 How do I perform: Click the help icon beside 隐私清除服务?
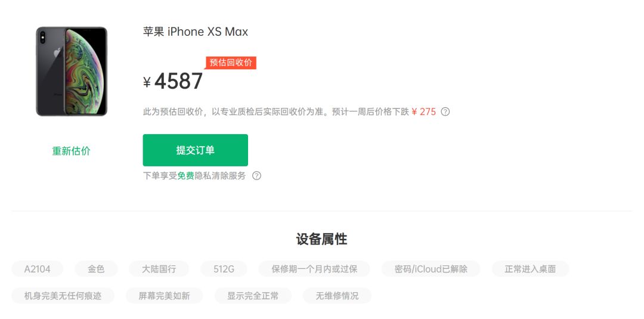tap(256, 176)
